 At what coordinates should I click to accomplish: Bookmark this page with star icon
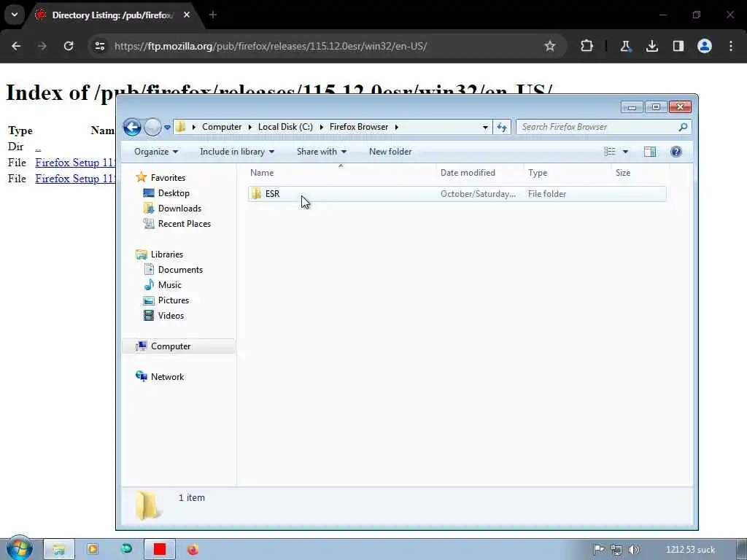point(550,46)
